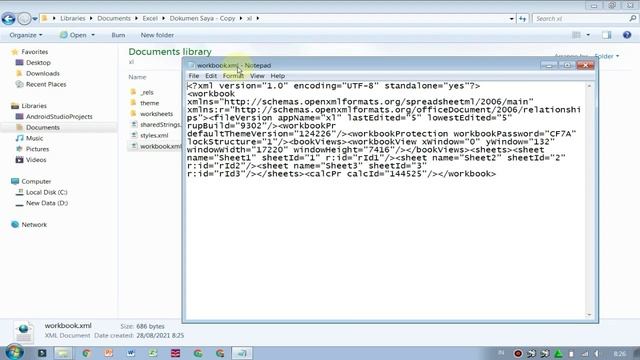This screenshot has height=360, width=640.
Task: Select Documents library in sidebar
Action: coord(38,128)
